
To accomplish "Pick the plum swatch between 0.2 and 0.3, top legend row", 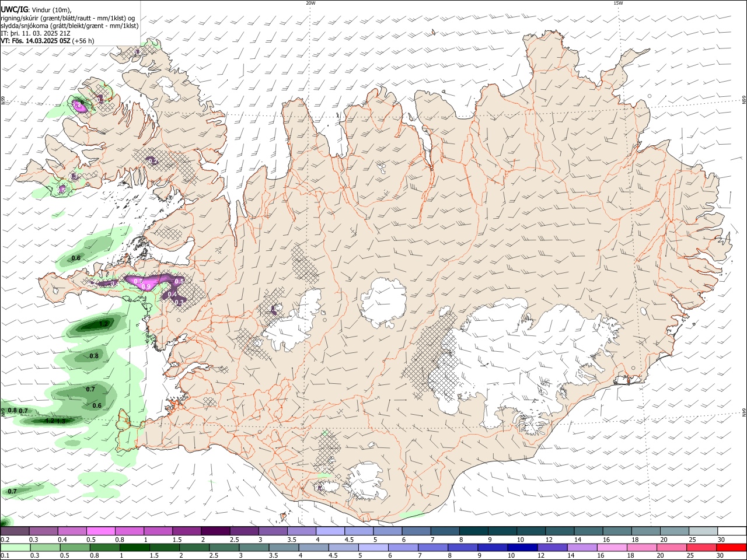I will [x=15, y=531].
